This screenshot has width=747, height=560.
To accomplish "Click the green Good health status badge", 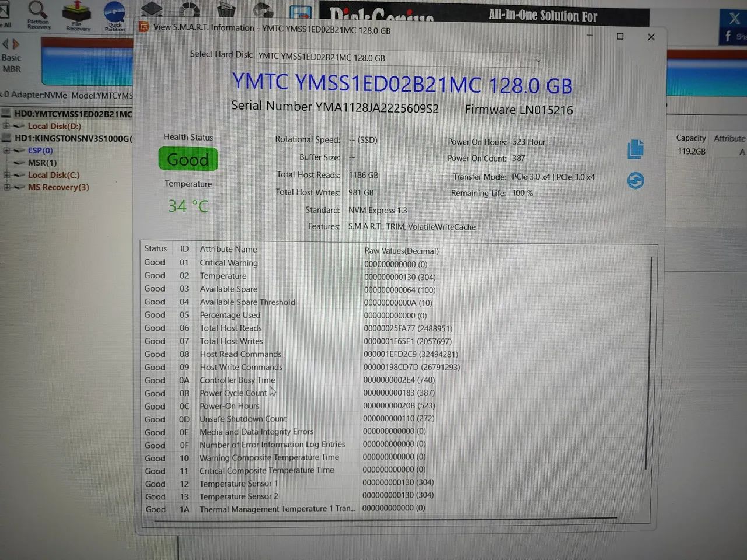I will click(188, 159).
